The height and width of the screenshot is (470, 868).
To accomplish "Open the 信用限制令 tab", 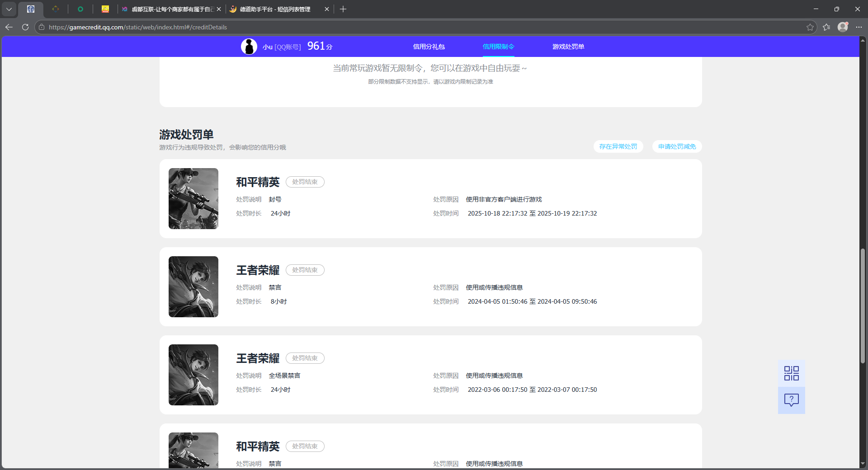I will 498,47.
